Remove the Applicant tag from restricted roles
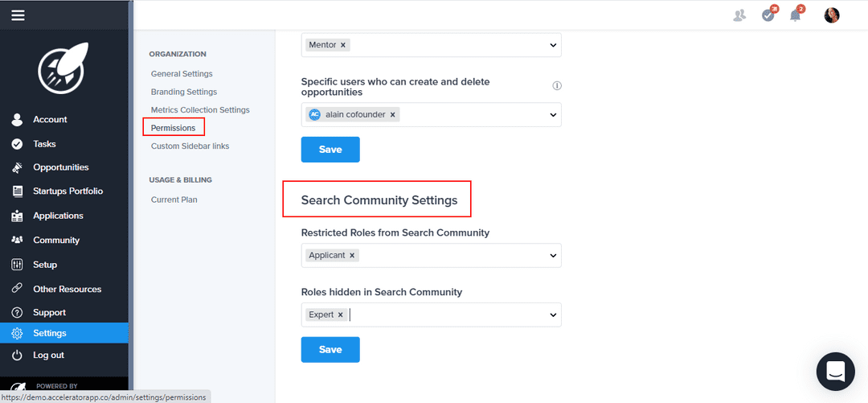 (352, 255)
